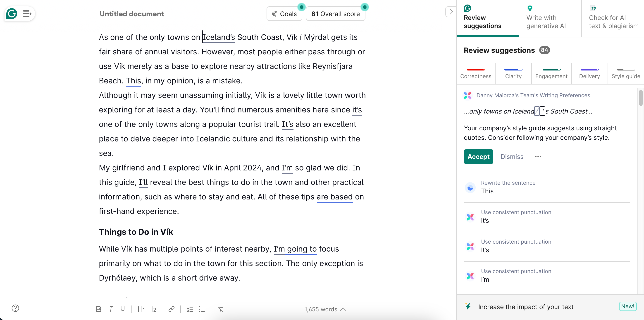Screen dimensions: 644x320
Task: Expand the word count panel upward
Action: coord(344,309)
